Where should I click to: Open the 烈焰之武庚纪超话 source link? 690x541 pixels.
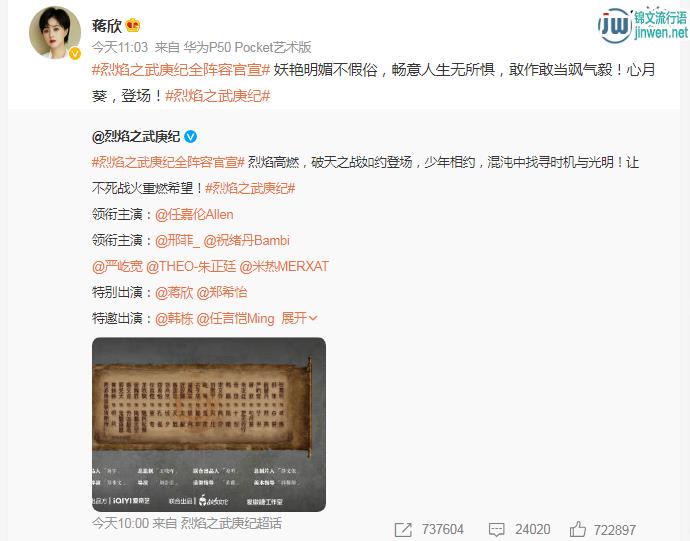(231, 523)
